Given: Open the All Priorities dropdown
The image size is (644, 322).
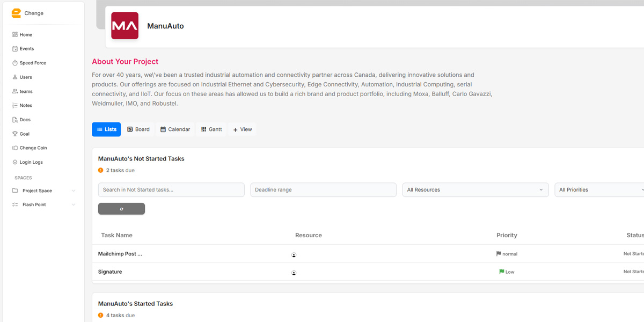Looking at the screenshot, I should (x=599, y=190).
